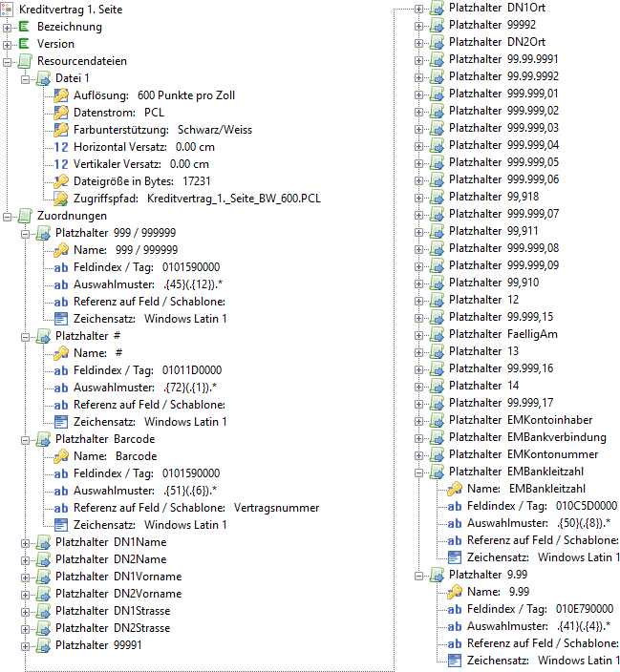The width and height of the screenshot is (620, 672).
Task: Select the Datei 1 tree item
Action: pos(73,78)
